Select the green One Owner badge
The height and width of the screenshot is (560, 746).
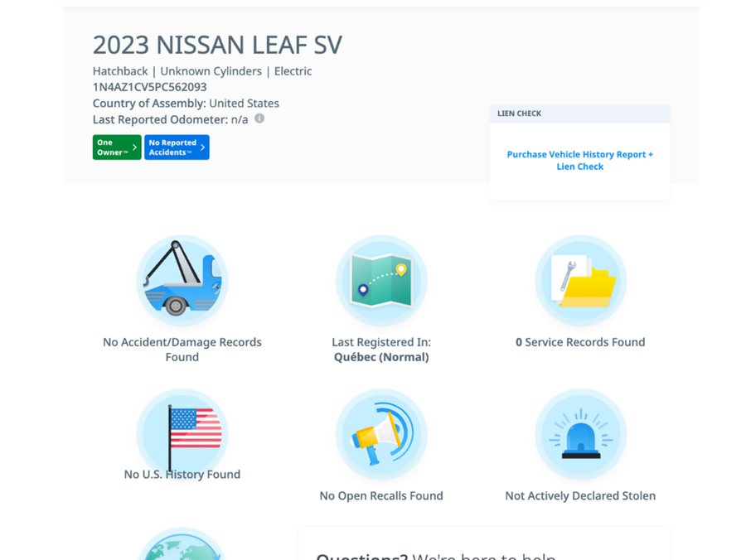114,147
